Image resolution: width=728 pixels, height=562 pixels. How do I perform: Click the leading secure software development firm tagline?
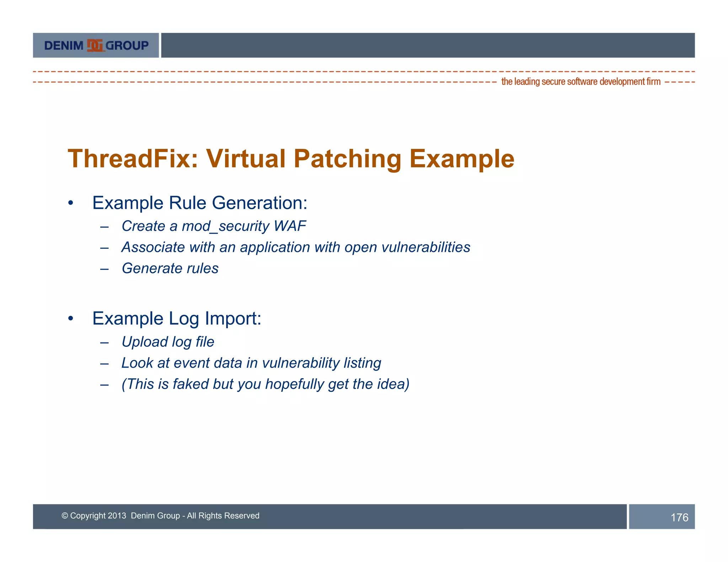(x=580, y=82)
